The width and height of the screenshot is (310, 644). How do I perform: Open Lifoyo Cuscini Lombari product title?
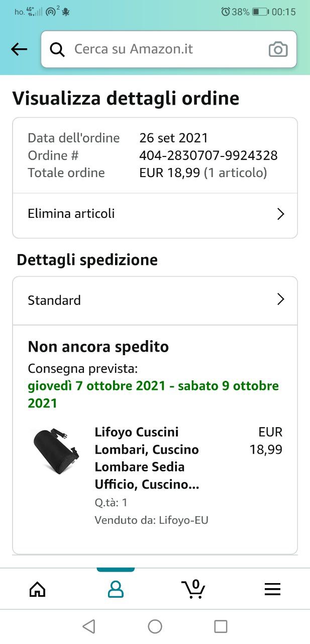point(147,458)
